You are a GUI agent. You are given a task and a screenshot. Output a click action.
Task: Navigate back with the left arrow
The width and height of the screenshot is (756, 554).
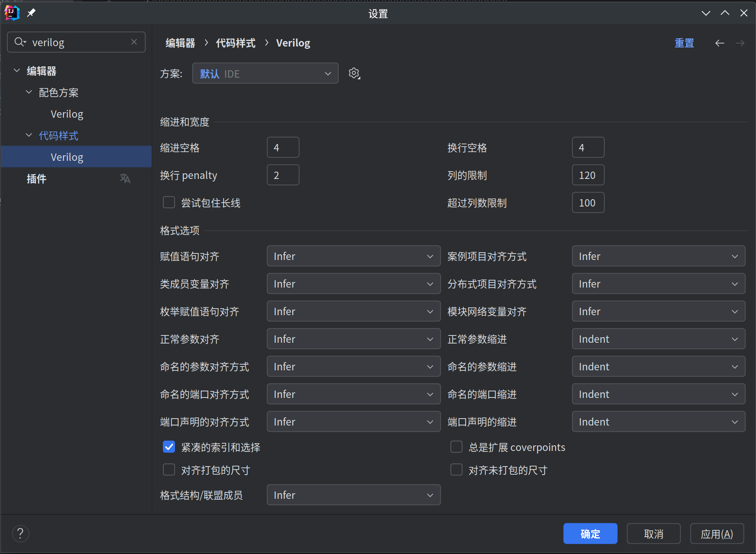[719, 43]
